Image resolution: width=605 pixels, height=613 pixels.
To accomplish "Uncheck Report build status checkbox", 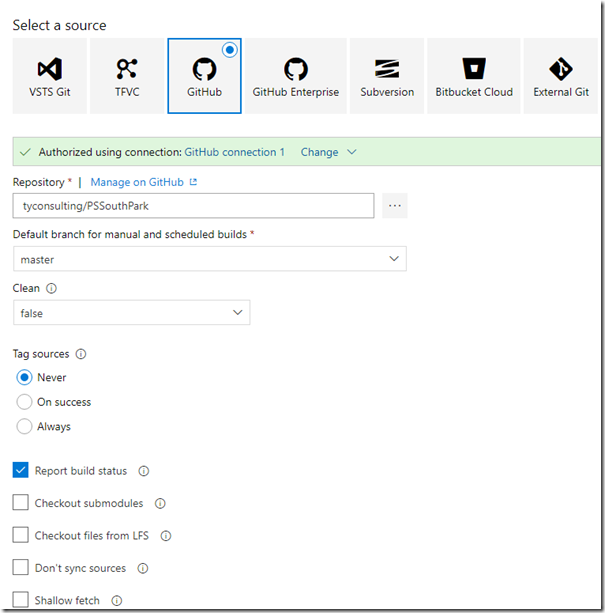I will tap(20, 470).
